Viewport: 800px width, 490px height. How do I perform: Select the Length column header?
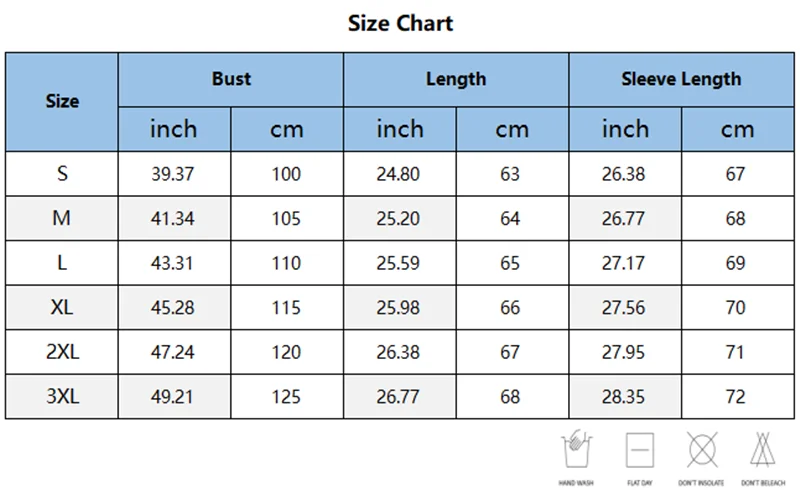(x=456, y=80)
